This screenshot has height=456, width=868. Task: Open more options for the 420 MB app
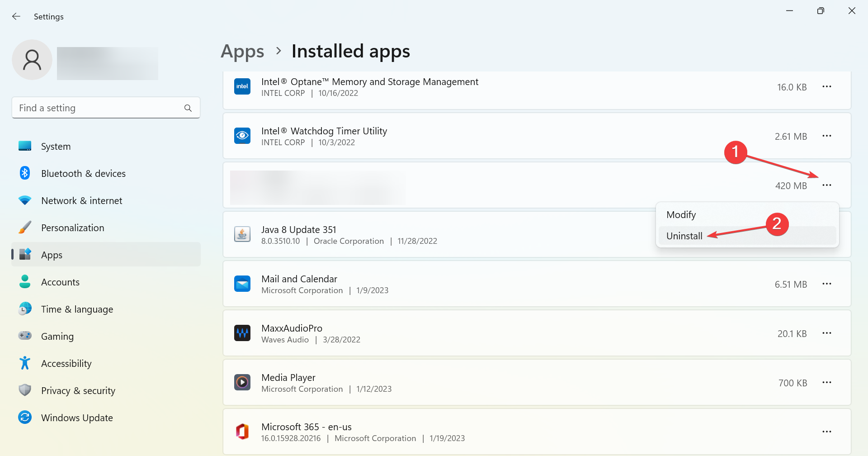pos(827,185)
